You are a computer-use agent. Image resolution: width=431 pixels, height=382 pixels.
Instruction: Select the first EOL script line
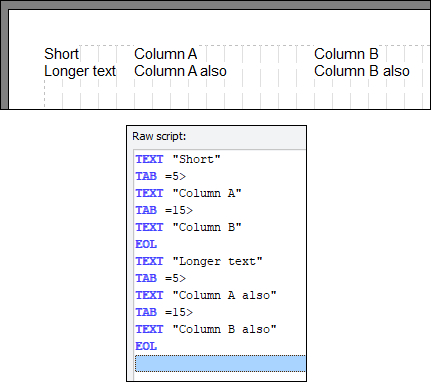pos(146,244)
